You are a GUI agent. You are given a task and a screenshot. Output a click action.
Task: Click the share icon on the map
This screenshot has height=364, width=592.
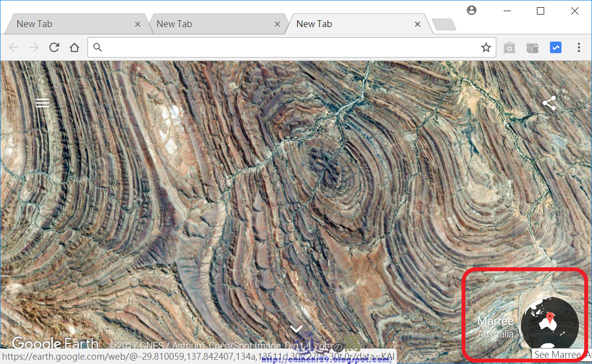point(549,103)
